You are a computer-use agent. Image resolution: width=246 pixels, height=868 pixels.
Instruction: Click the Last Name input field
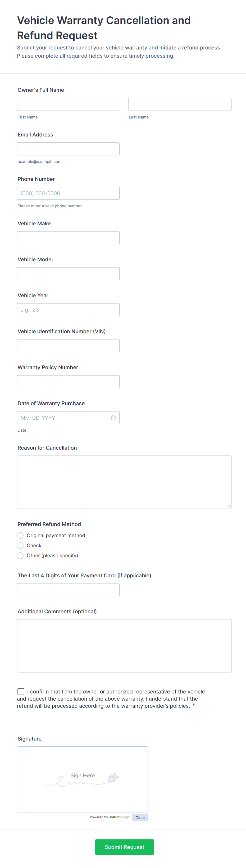(x=180, y=104)
